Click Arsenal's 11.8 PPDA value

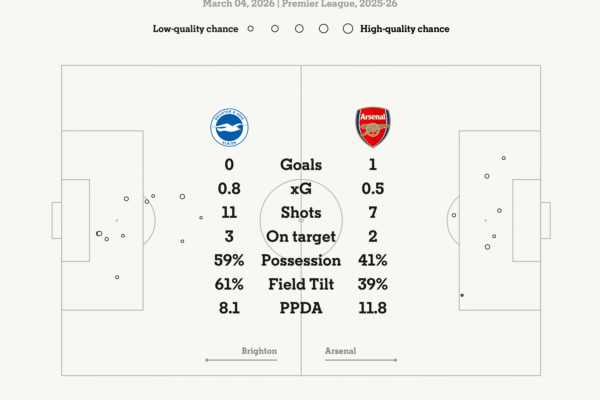[x=373, y=308]
